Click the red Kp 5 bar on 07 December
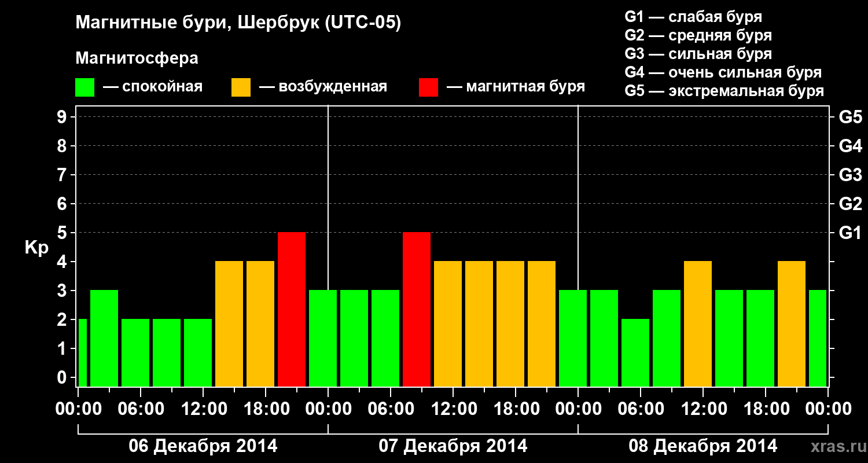 coord(417,310)
